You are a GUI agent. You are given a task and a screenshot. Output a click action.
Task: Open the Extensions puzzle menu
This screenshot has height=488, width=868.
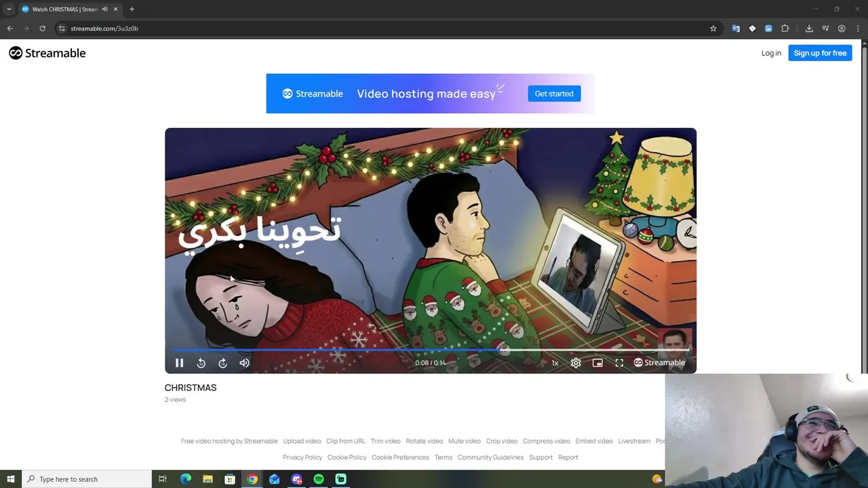click(785, 28)
